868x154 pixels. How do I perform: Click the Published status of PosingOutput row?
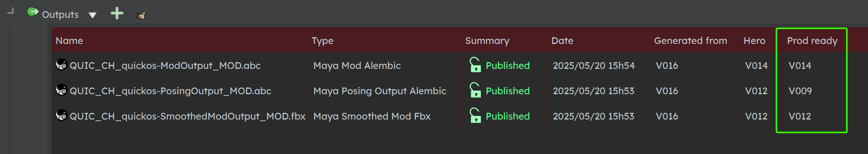507,91
